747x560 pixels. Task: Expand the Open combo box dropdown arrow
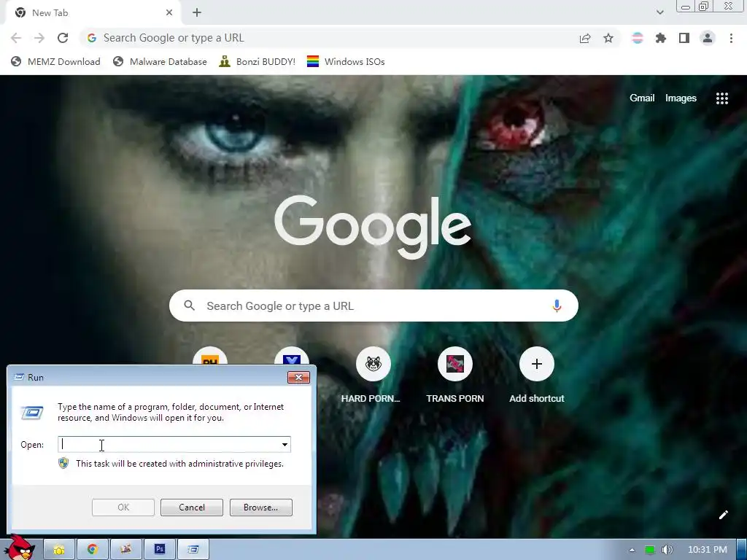click(x=285, y=444)
